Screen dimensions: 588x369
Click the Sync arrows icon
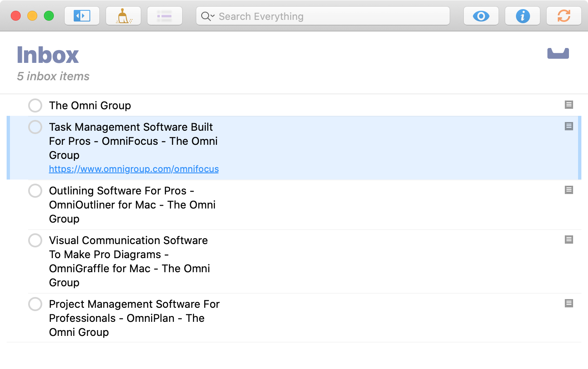[x=564, y=16]
